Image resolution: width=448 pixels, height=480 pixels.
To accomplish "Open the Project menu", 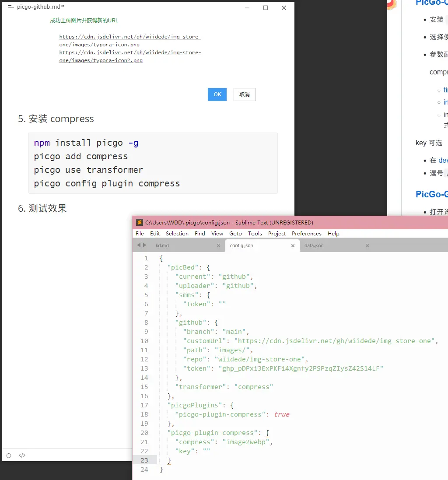I will pos(277,233).
